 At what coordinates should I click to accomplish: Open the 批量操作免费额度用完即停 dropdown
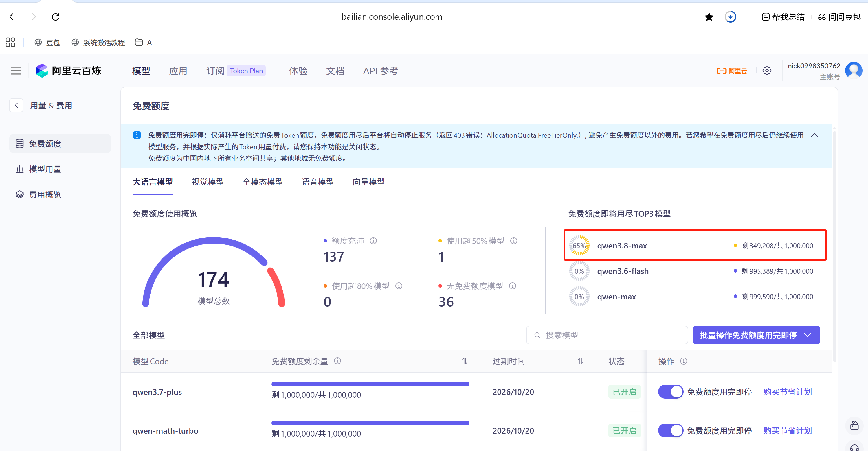pyautogui.click(x=756, y=335)
